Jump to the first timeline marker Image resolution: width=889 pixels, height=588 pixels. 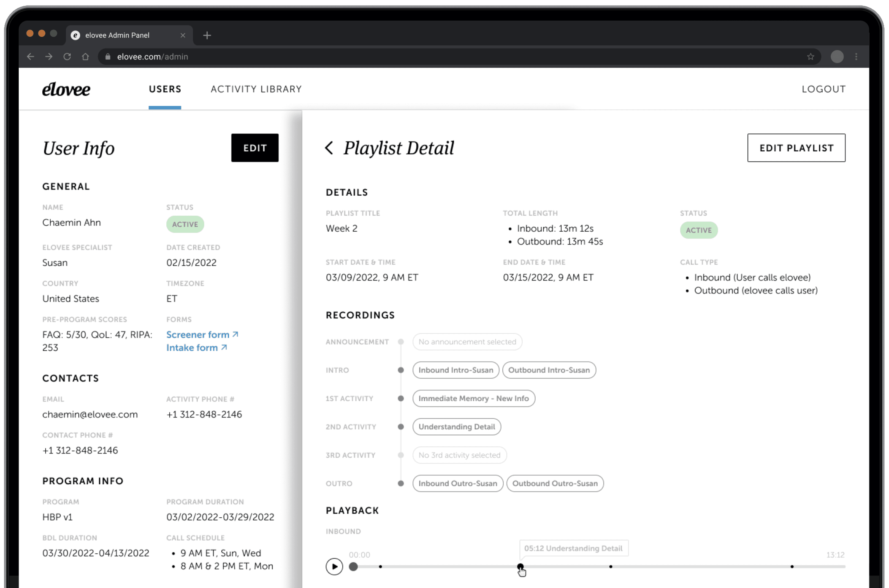(x=380, y=567)
